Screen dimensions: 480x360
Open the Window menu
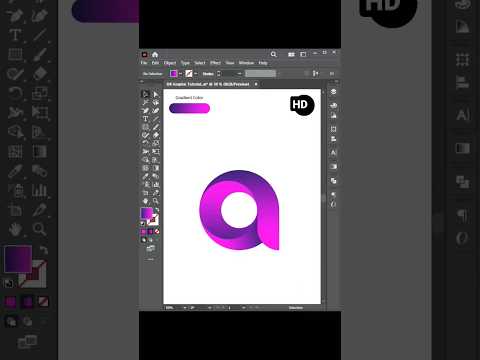click(246, 63)
